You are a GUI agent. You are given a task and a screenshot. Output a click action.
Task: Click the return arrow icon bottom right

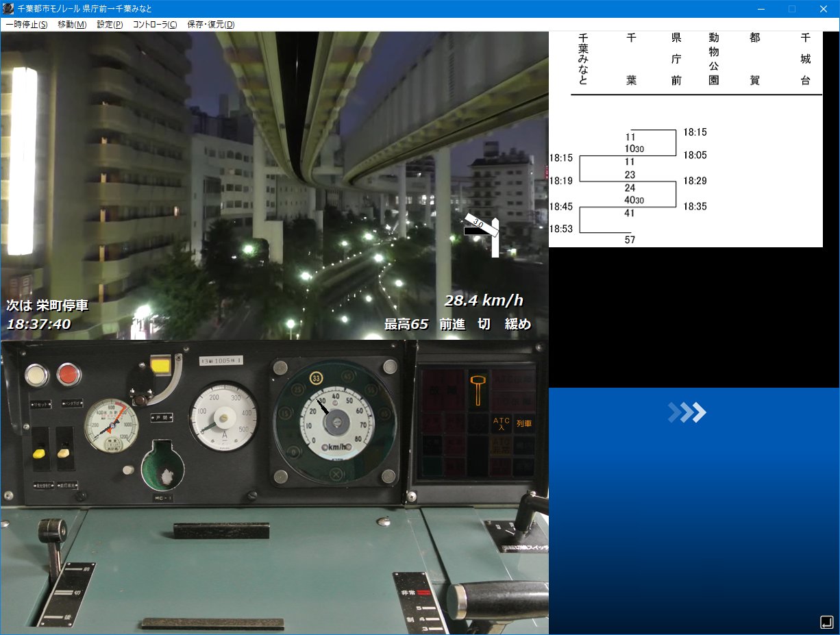point(826,622)
